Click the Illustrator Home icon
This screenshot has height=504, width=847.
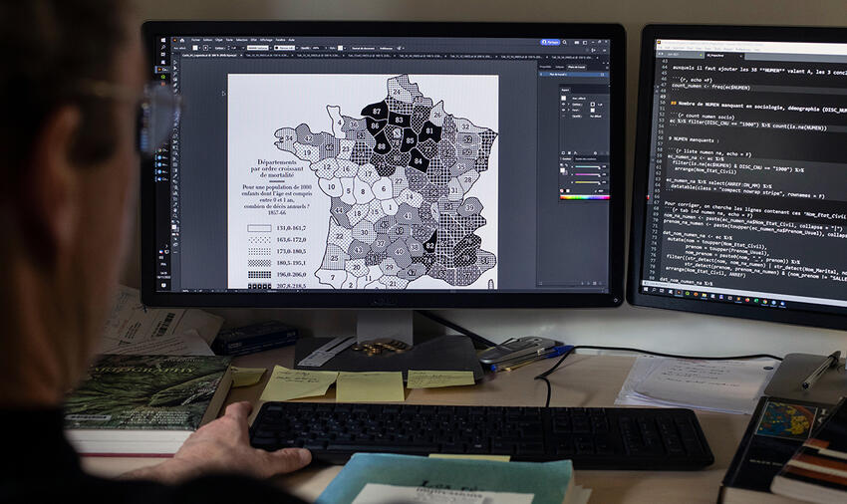pos(182,40)
